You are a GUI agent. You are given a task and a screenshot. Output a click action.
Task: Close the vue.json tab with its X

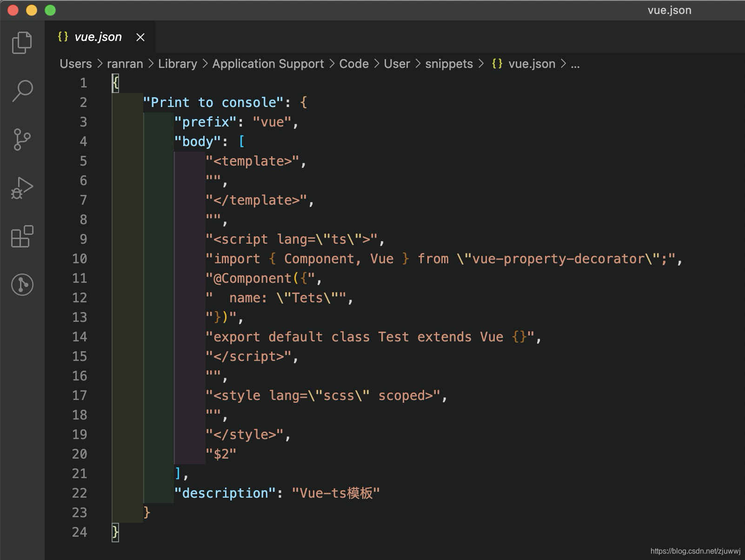(140, 37)
